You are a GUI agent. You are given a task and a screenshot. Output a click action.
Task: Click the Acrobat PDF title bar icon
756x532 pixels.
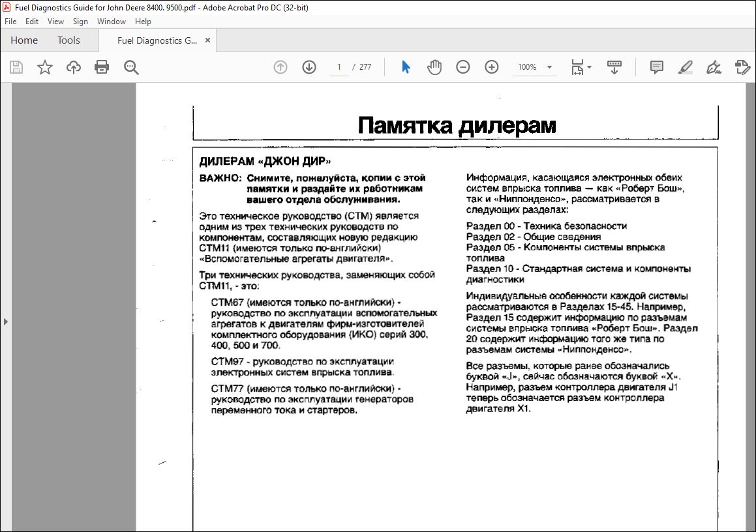pos(7,7)
